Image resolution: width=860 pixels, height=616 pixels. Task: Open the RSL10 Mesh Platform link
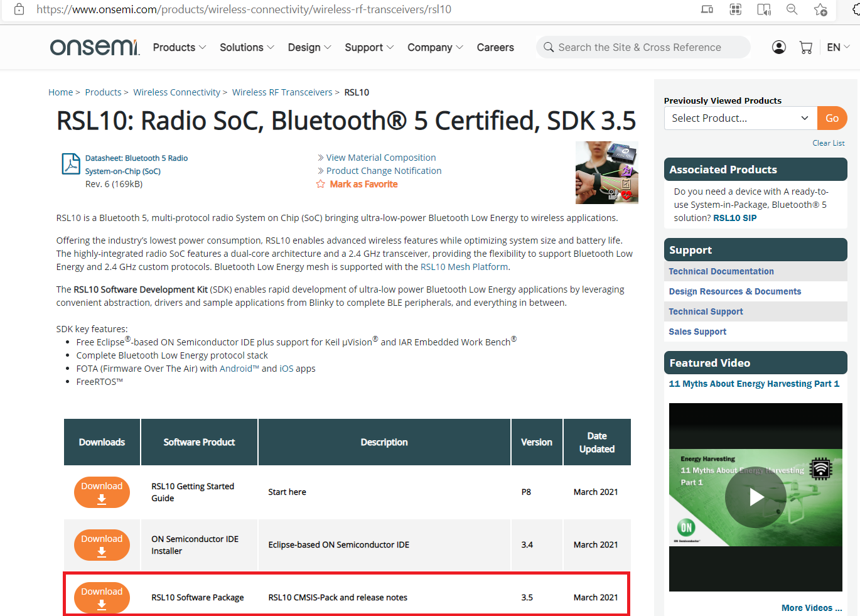(464, 267)
